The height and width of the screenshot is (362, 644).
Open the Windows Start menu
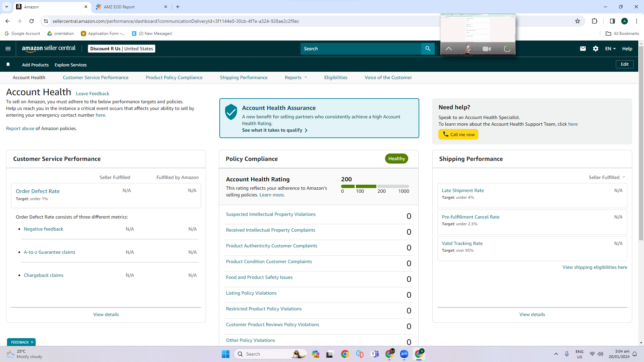(225, 354)
